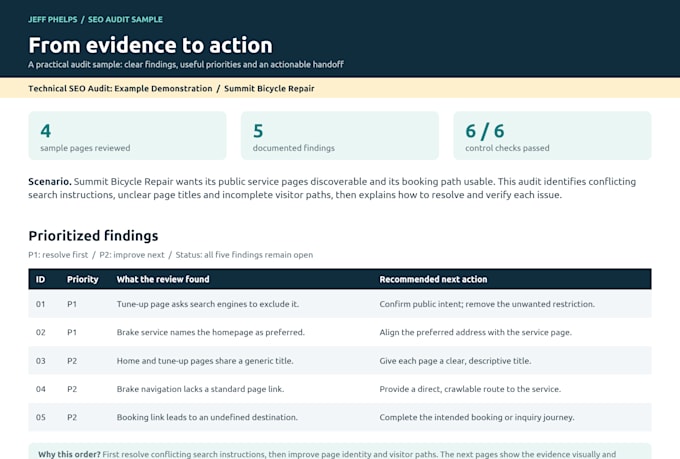
Task: Click the 'Prioritized findings' heading
Action: pyautogui.click(x=93, y=236)
